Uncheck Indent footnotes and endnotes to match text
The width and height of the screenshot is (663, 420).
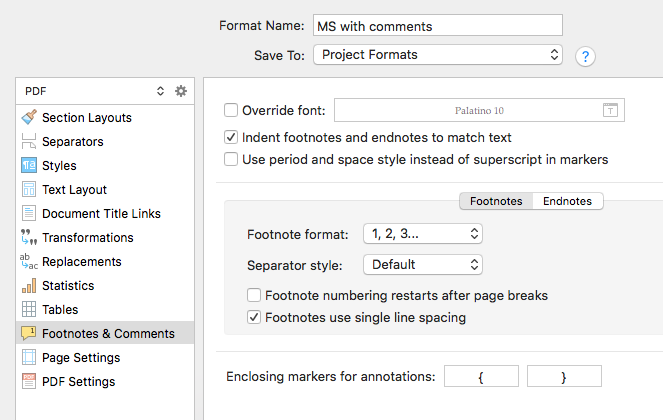231,137
